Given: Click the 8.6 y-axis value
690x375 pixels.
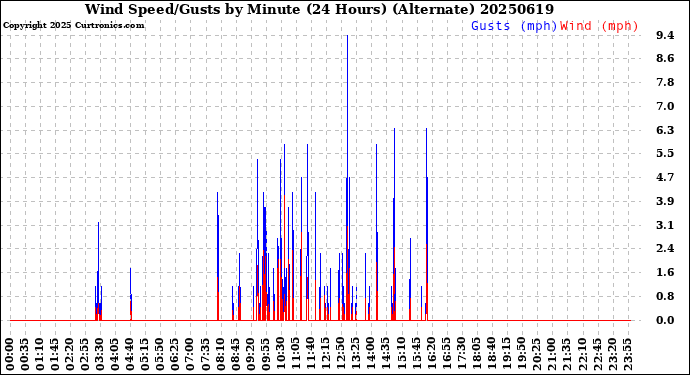Looking at the screenshot, I should tap(665, 59).
